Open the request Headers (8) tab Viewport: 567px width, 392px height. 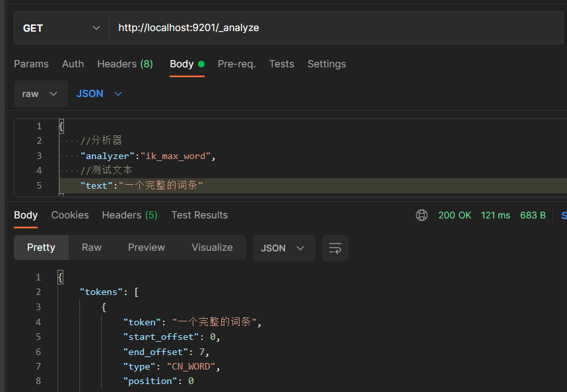click(125, 64)
